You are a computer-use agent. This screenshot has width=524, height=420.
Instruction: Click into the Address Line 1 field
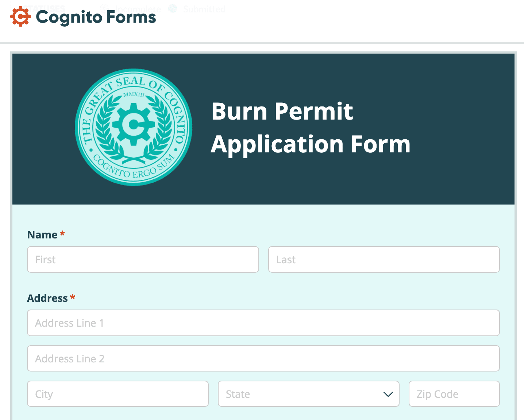coord(263,323)
